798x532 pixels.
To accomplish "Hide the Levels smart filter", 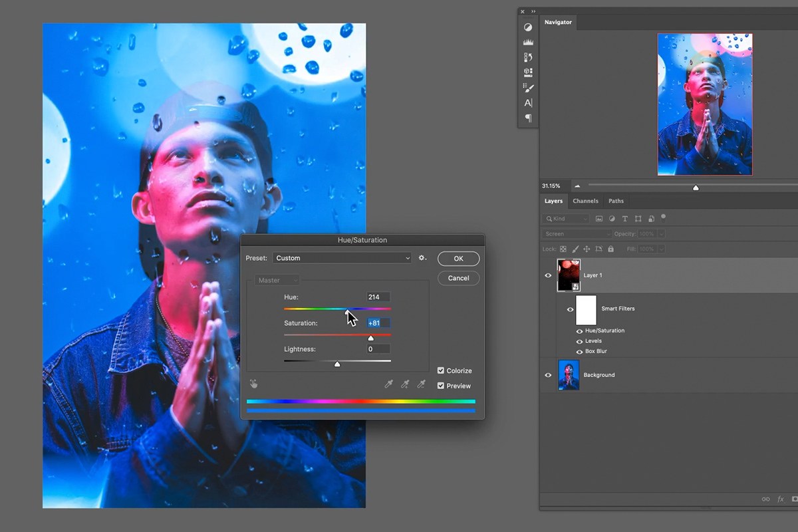I will click(579, 341).
